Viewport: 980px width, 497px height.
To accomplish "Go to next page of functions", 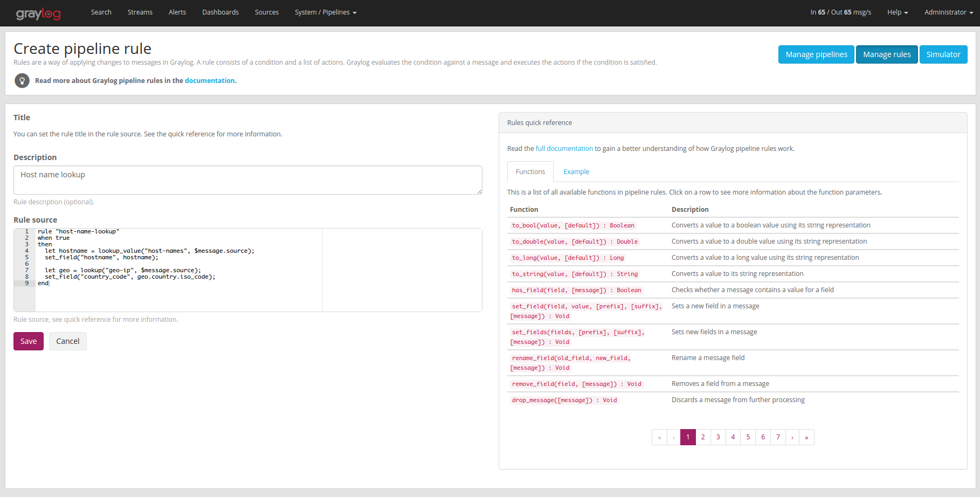I will click(x=792, y=437).
